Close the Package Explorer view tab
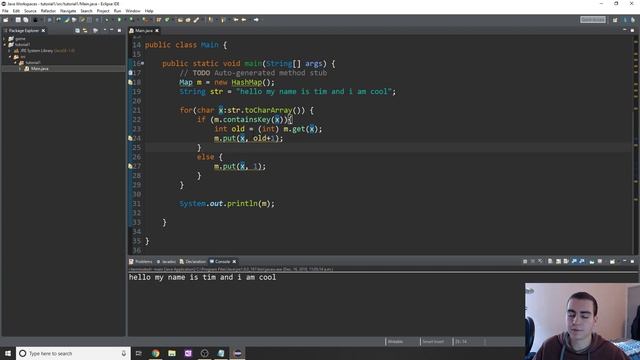This screenshot has height=360, width=640. (43, 31)
